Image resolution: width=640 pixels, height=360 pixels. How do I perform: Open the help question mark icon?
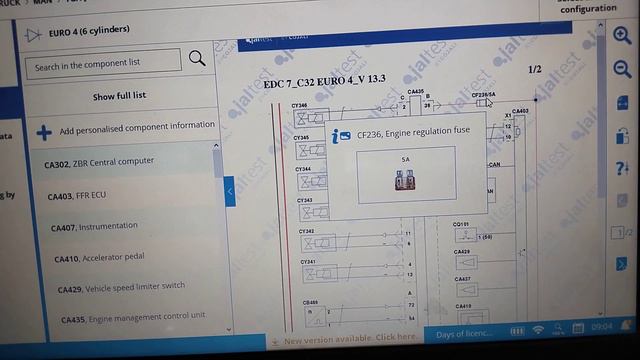(622, 168)
